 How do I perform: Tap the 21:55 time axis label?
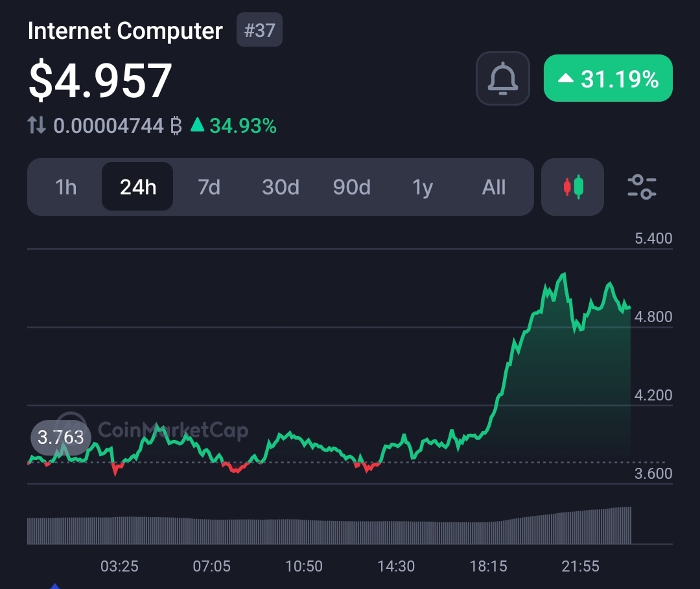(x=580, y=566)
